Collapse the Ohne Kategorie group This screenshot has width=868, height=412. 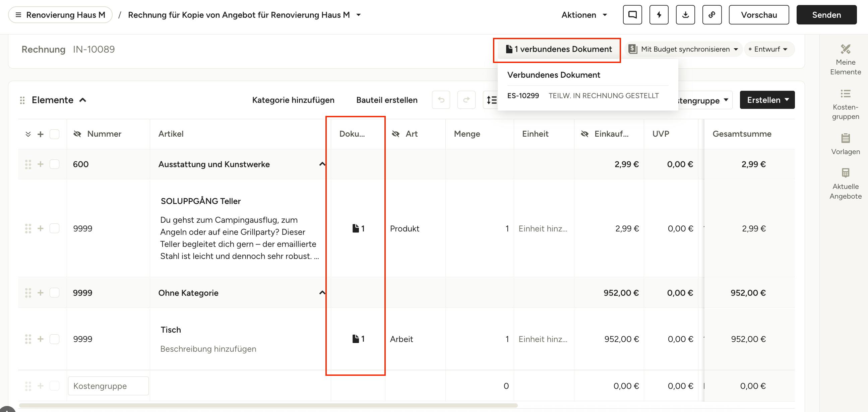click(322, 292)
